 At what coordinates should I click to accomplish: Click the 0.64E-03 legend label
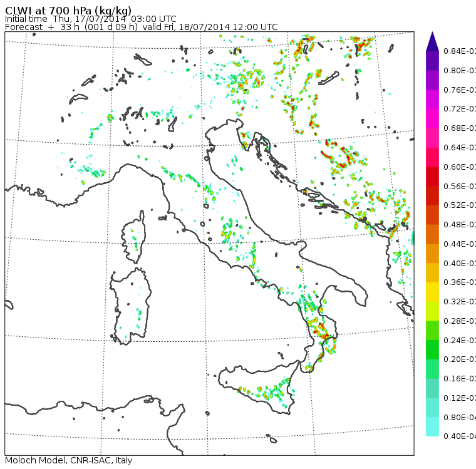(x=460, y=148)
